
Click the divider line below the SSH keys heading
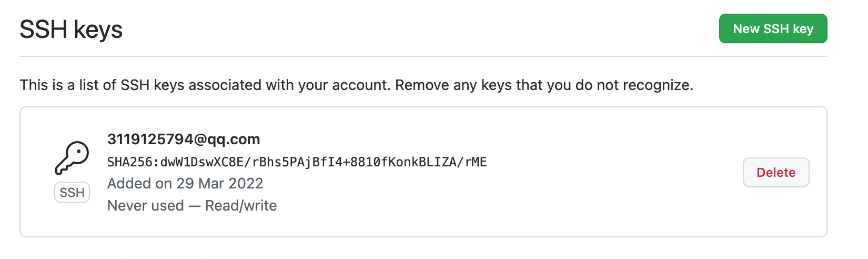[x=423, y=56]
